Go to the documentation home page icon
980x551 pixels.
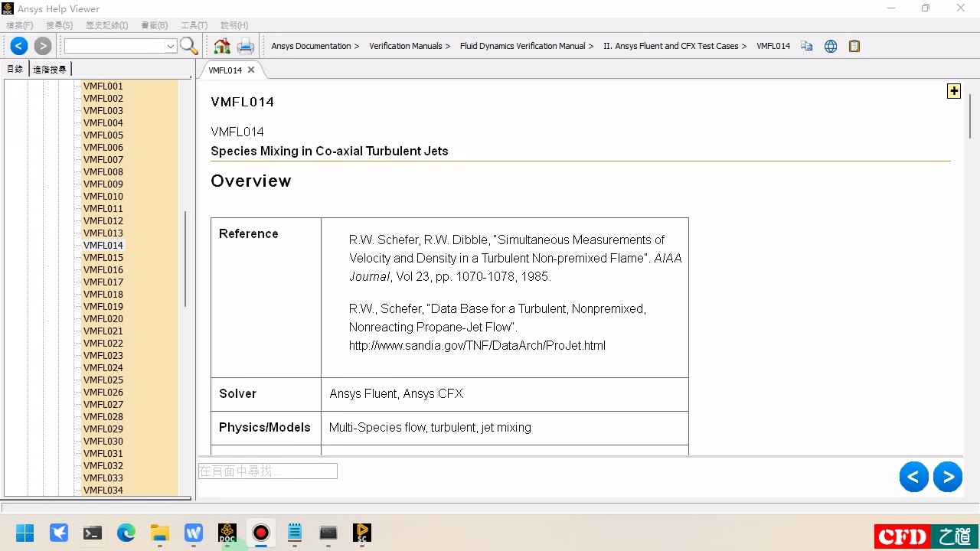222,46
